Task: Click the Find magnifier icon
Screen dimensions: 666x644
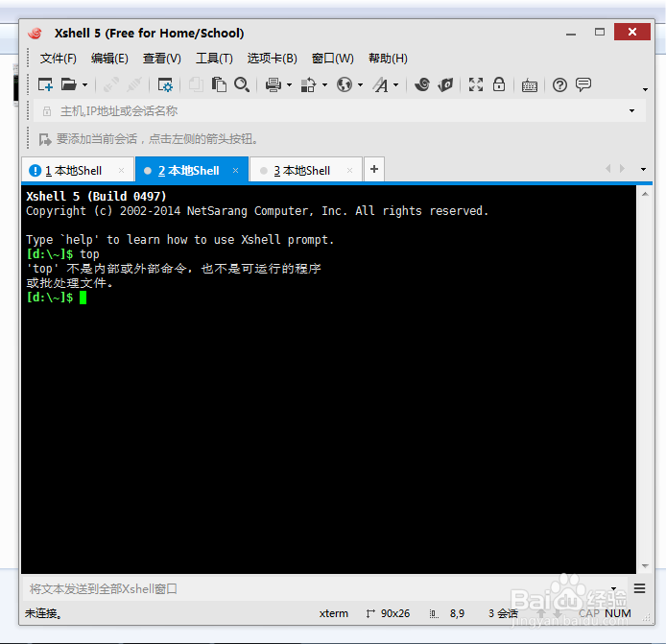Action: [x=242, y=84]
